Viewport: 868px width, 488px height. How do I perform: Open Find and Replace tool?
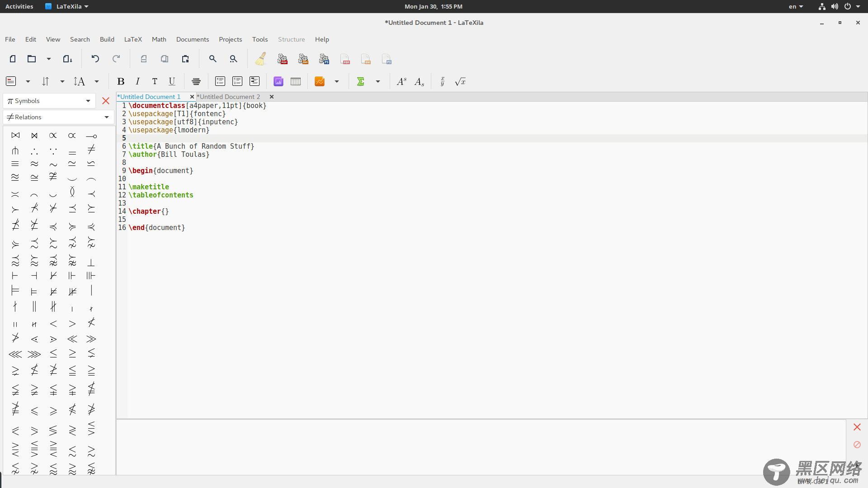point(233,59)
